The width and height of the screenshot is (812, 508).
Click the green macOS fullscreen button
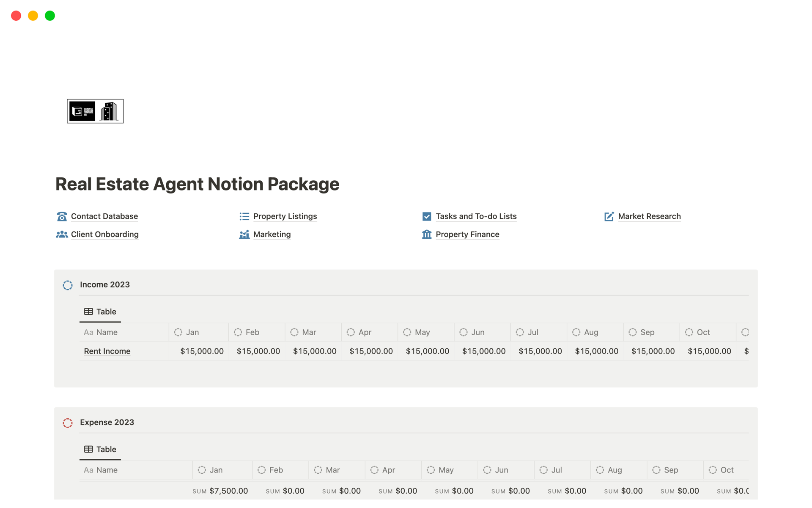(50, 16)
